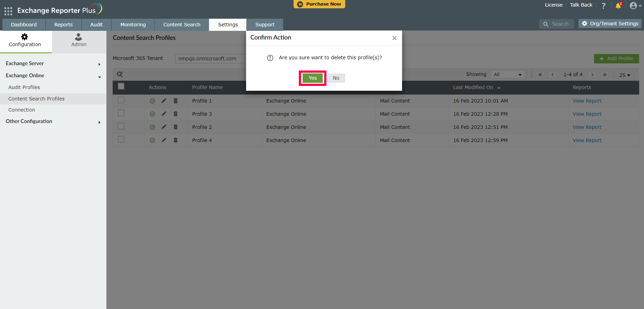The height and width of the screenshot is (309, 644).
Task: Cancel deletion by clicking No
Action: [336, 78]
